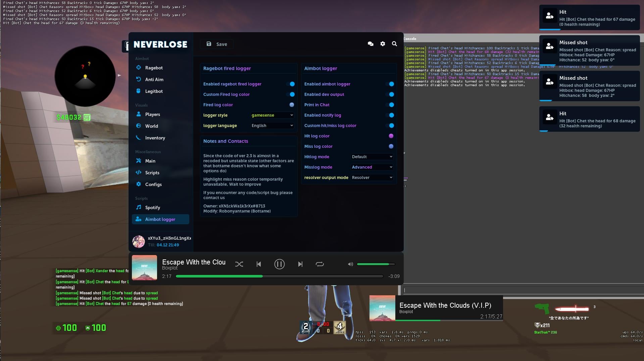Toggle Enabled ragebot fired logger off
This screenshot has height=361, width=644.
(292, 84)
